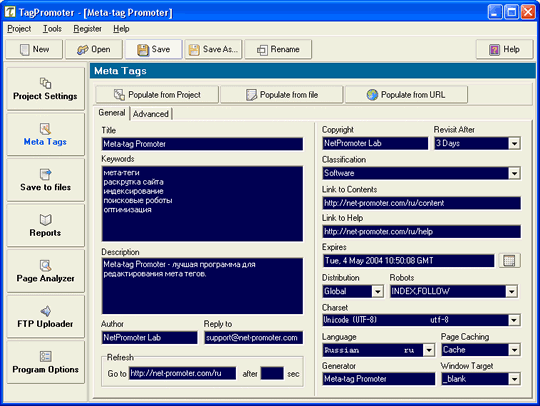The image size is (540, 406).
Task: Click the Rename toolbar button
Action: tap(278, 49)
